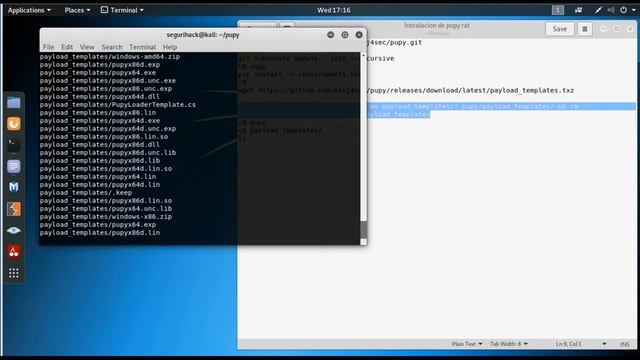Click the pen-shaped tray icon in top bar
This screenshot has height=360, width=640.
pyautogui.click(x=598, y=10)
